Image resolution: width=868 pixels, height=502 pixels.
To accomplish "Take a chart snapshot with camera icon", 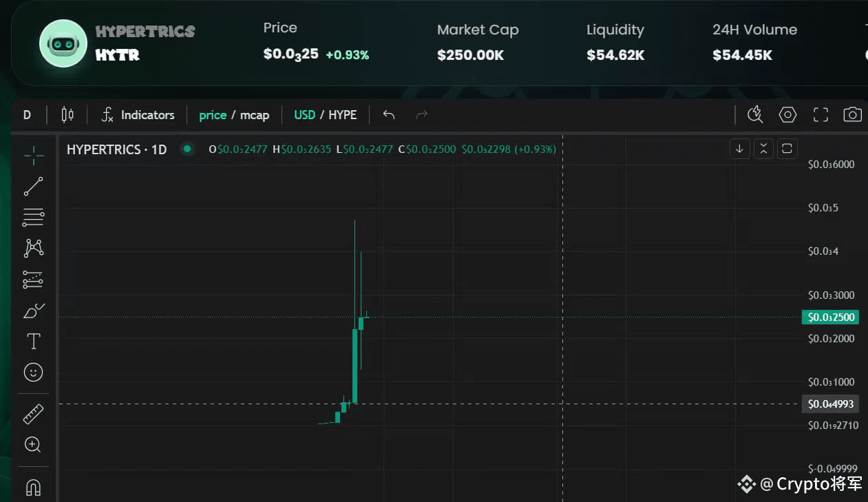I will (x=853, y=115).
